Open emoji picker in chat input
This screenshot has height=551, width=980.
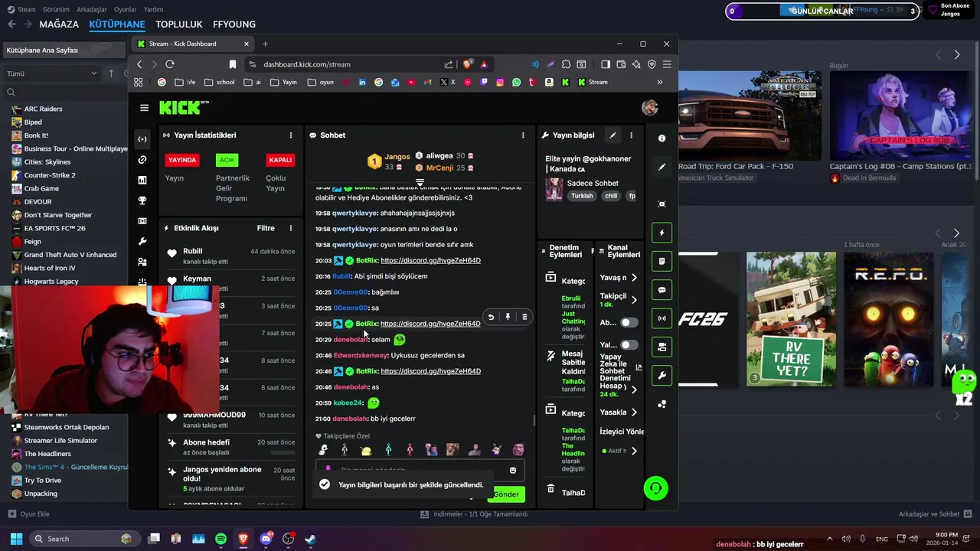tap(513, 471)
